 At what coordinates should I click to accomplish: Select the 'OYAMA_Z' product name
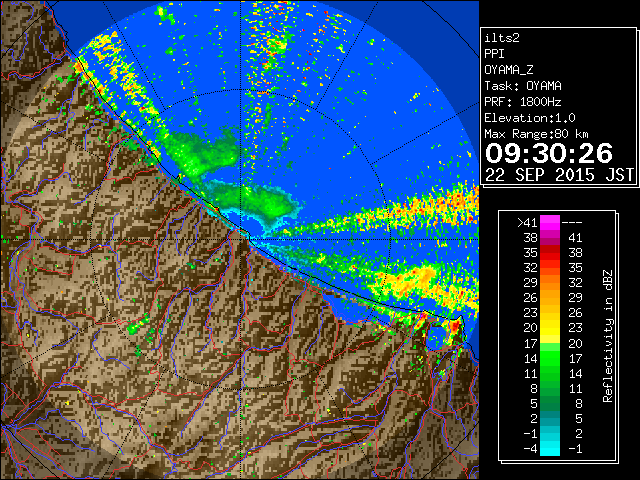click(x=509, y=70)
